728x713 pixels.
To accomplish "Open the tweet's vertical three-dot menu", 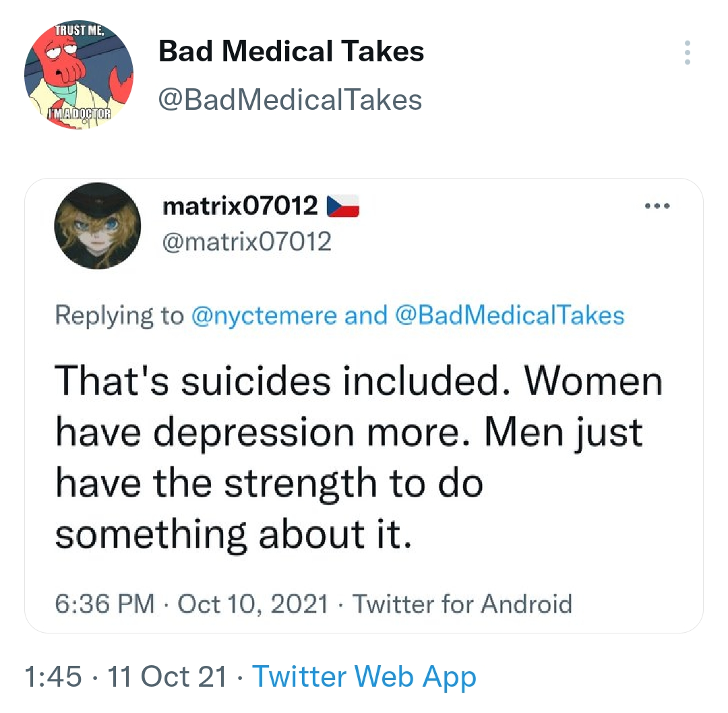I will click(687, 53).
